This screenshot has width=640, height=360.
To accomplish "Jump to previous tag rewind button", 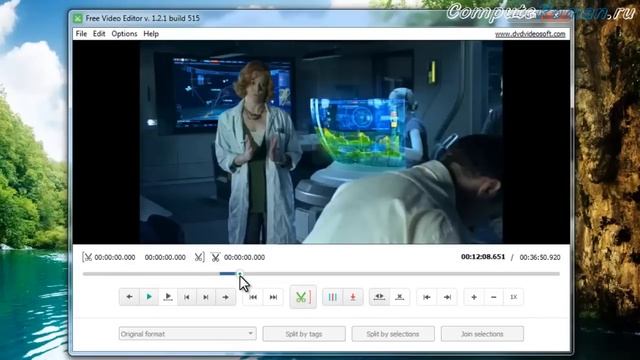I will click(x=253, y=297).
